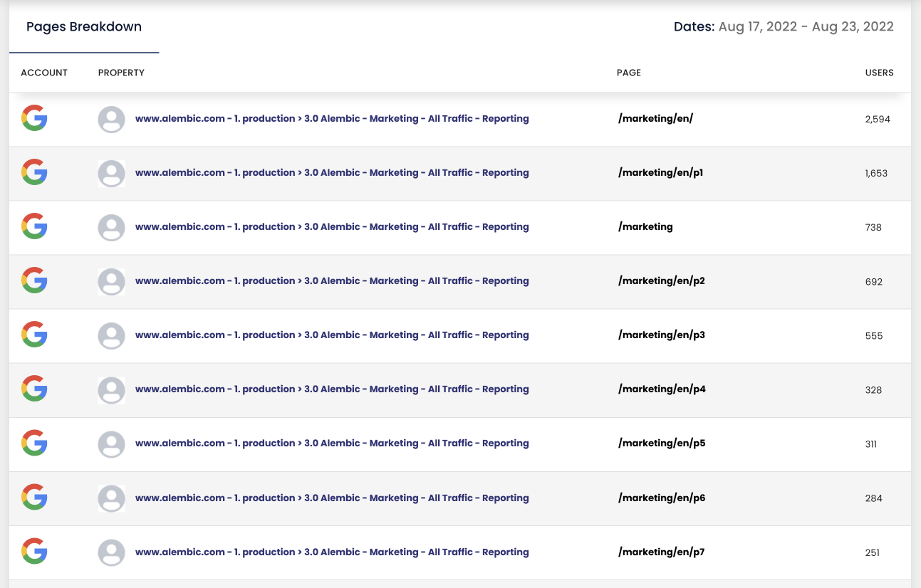Click the Google icon in /marketing/en/p2 row
The image size is (921, 588).
[34, 280]
